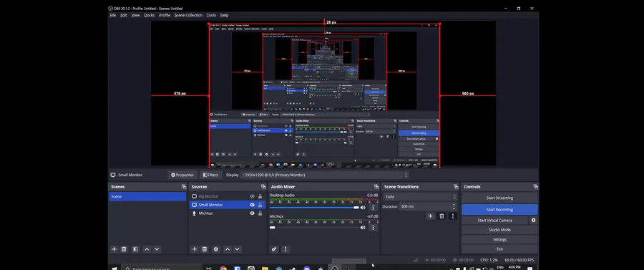
Task: Click the Exit button in Controls
Action: click(499, 249)
